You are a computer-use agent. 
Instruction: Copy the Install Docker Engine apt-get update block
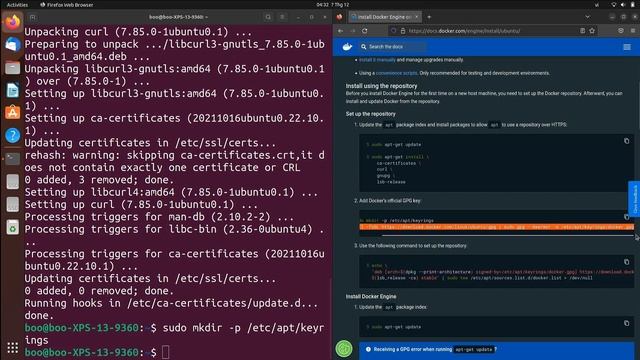point(627,323)
